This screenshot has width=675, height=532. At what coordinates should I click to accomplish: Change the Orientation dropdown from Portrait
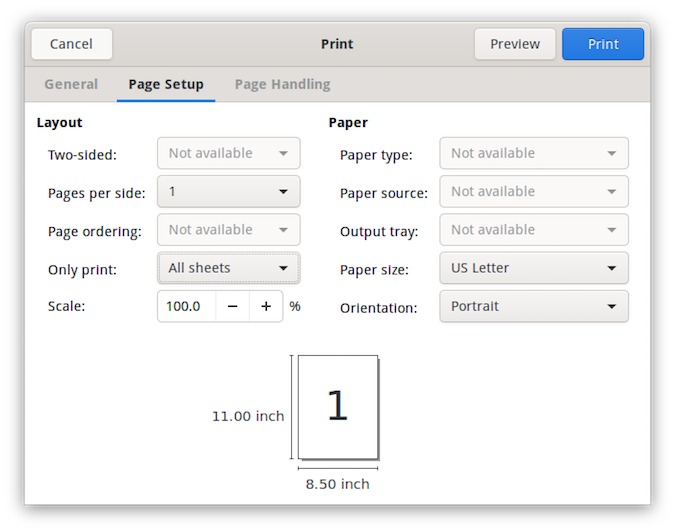pyautogui.click(x=533, y=306)
